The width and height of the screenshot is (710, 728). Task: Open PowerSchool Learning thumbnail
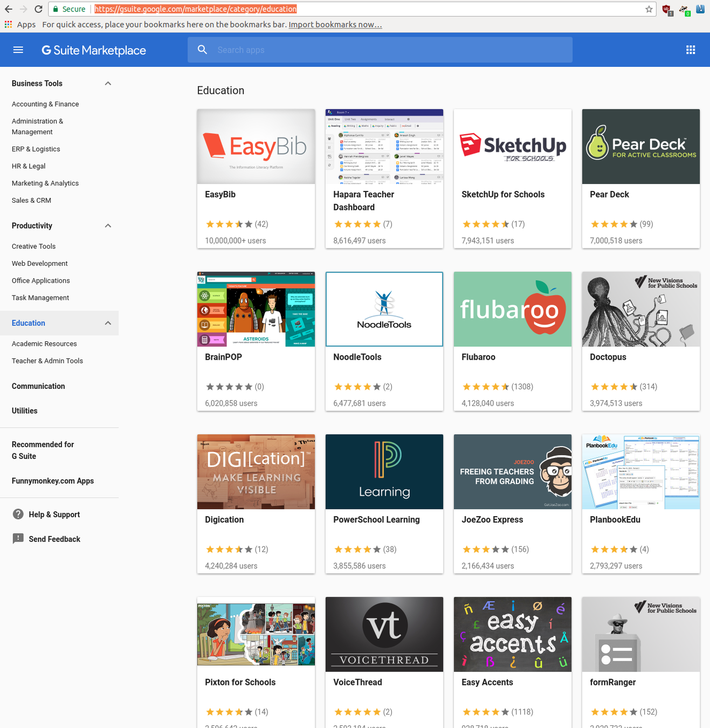(384, 472)
